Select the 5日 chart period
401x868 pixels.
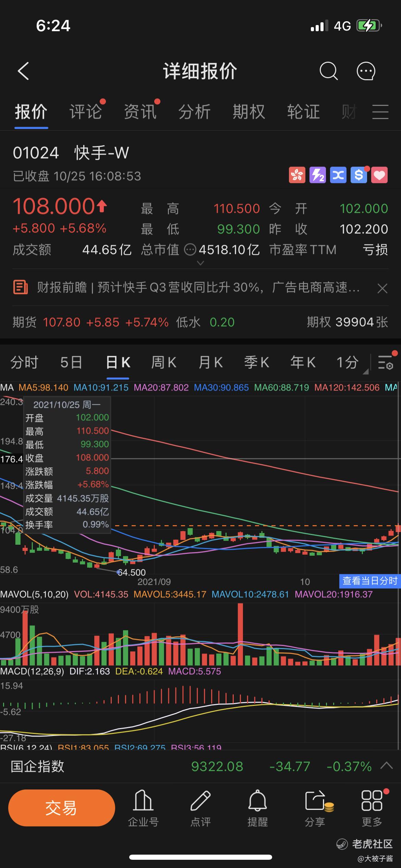point(71,362)
